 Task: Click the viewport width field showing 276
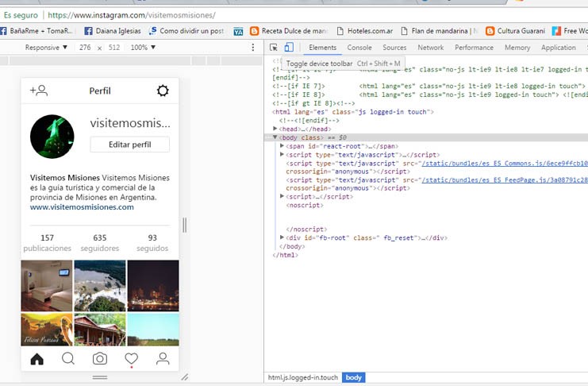point(86,48)
